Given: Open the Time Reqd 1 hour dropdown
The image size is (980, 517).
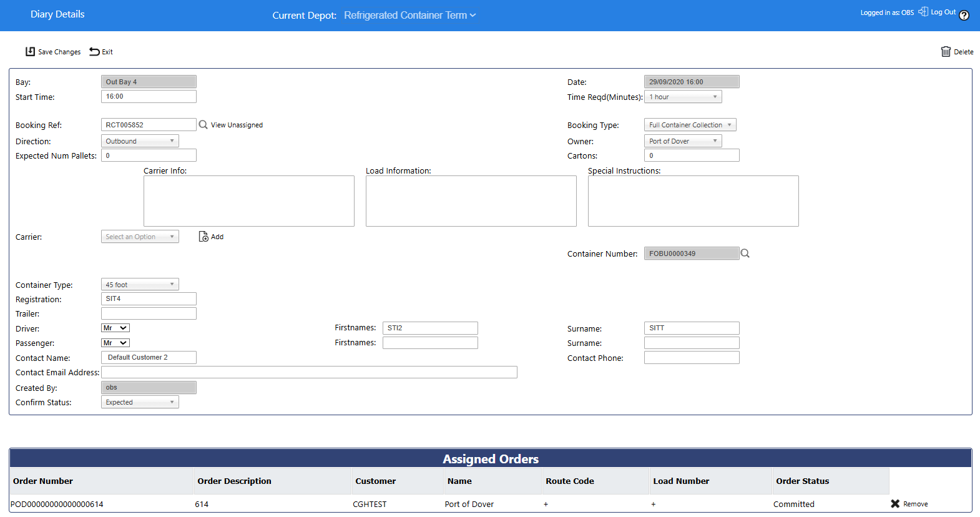Looking at the screenshot, I should pyautogui.click(x=683, y=97).
